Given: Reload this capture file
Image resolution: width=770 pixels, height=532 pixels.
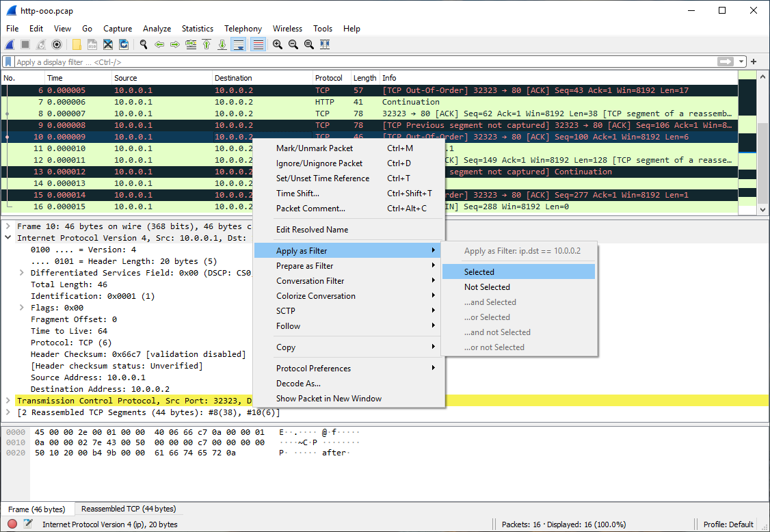Looking at the screenshot, I should pyautogui.click(x=124, y=44).
